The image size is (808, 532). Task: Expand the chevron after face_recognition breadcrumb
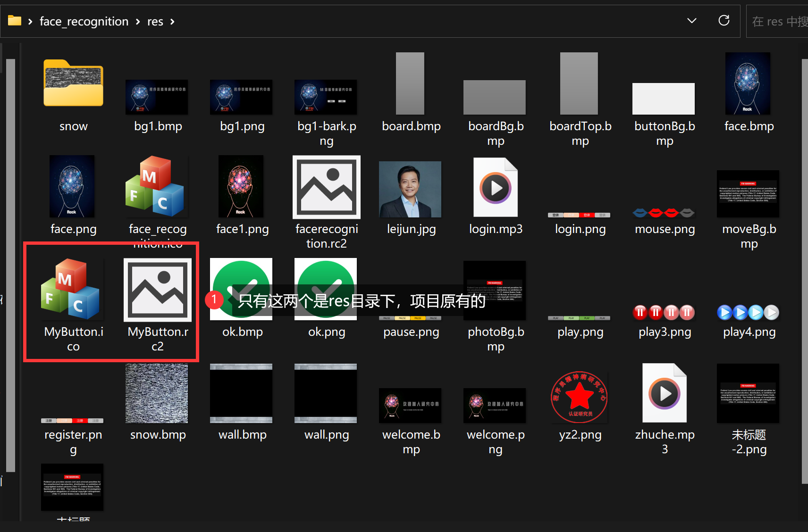pos(138,21)
